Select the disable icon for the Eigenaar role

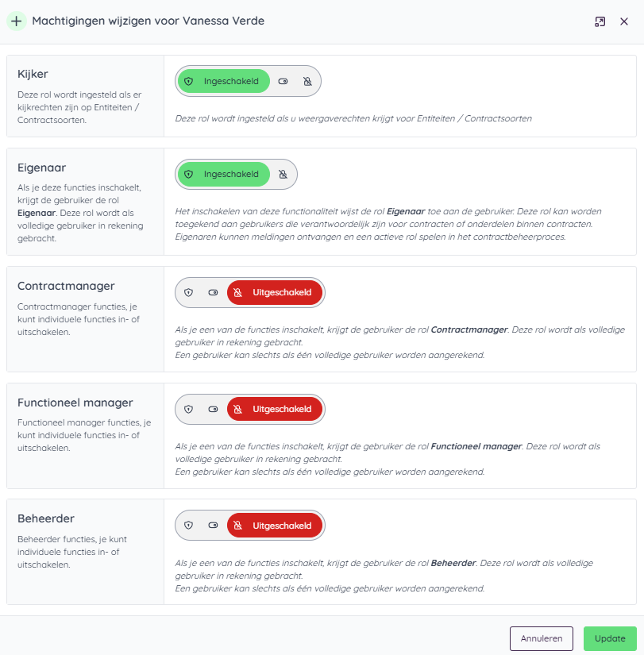click(x=283, y=174)
